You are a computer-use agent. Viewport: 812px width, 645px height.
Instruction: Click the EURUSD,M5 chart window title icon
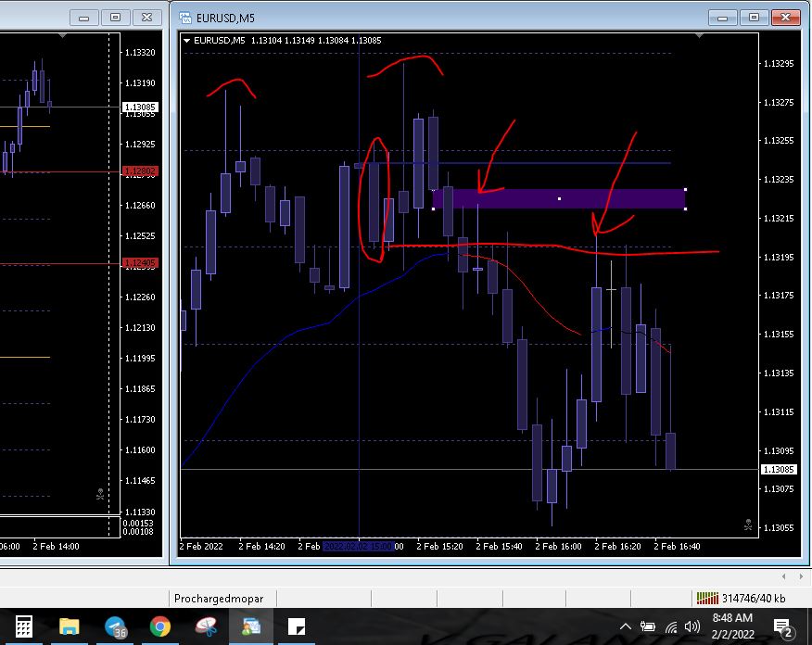point(184,18)
